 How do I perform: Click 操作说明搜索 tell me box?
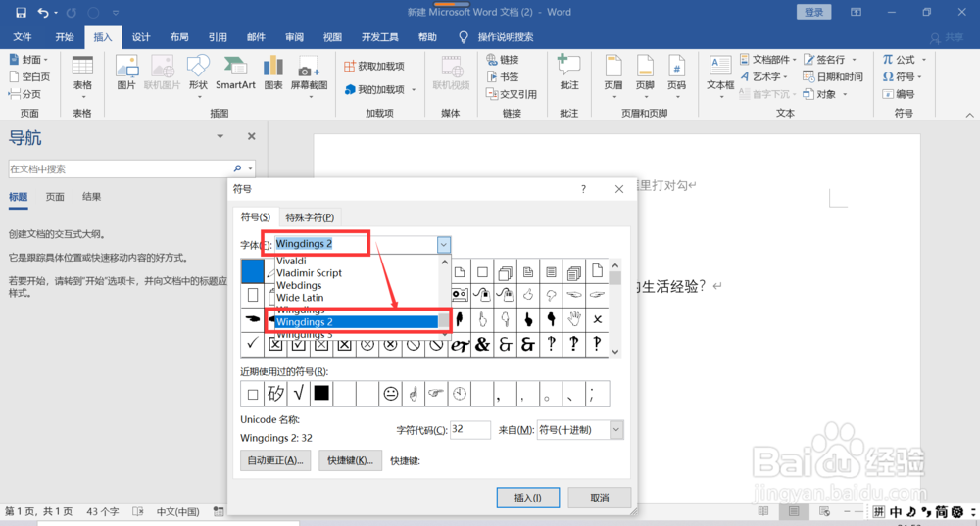(505, 37)
